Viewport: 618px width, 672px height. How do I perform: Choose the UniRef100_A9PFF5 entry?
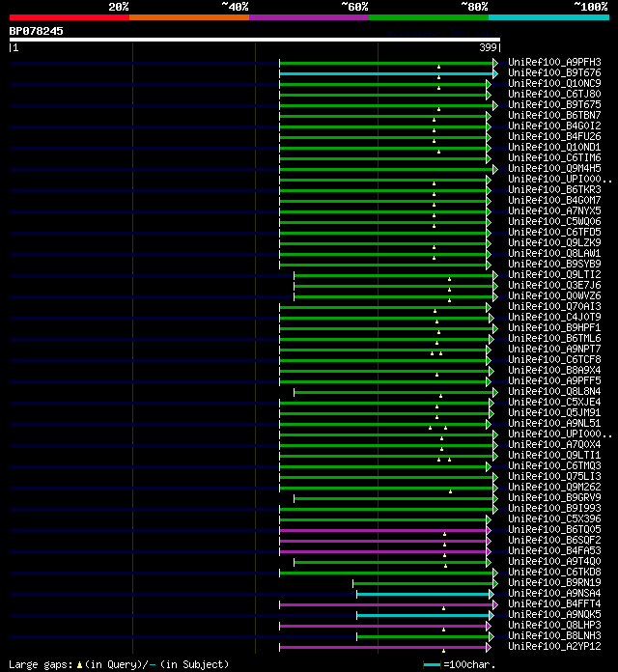pos(554,380)
